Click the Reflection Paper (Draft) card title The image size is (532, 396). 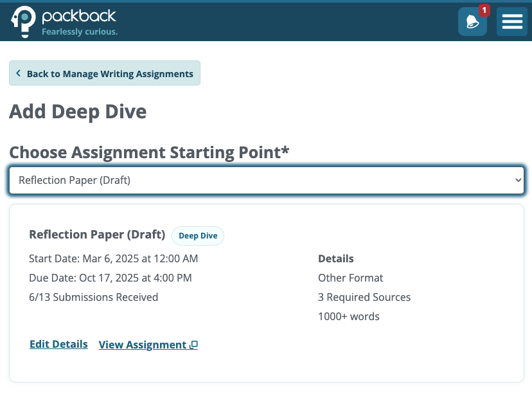[97, 235]
